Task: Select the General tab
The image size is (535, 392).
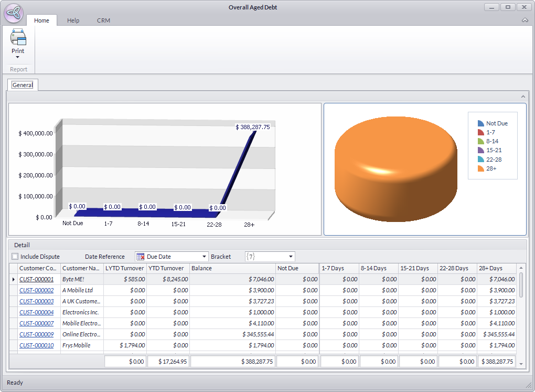Action: tap(23, 85)
